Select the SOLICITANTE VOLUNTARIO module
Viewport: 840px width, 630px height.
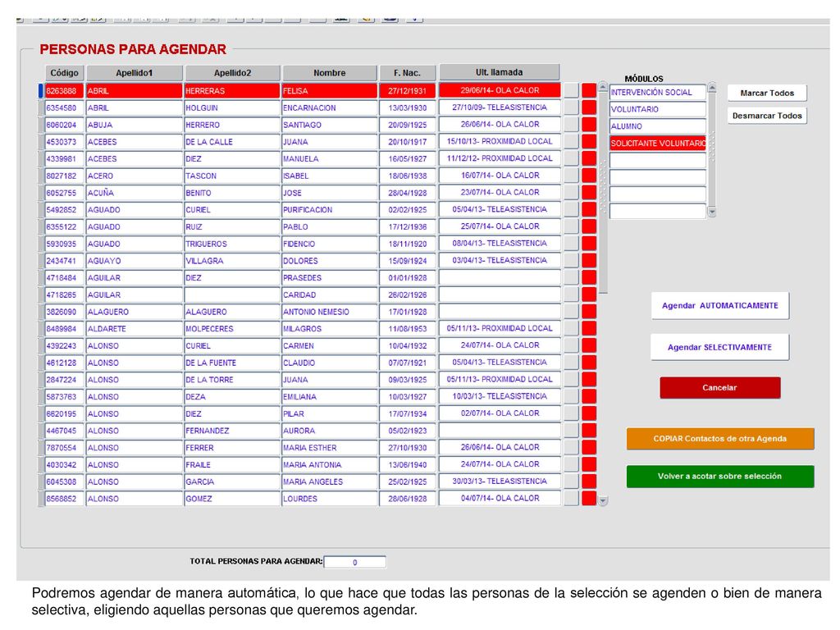(658, 144)
